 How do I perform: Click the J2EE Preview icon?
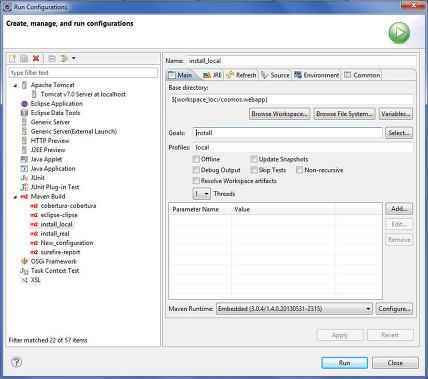pyautogui.click(x=24, y=150)
